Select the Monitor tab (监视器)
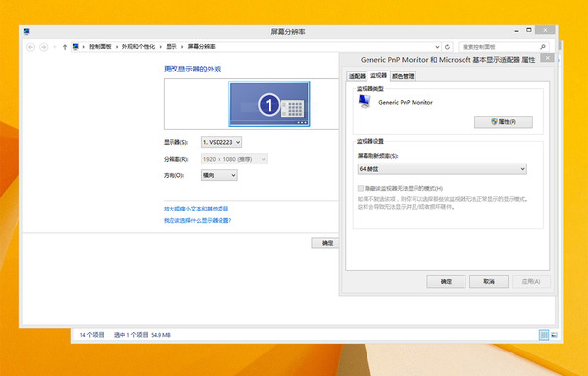The width and height of the screenshot is (588, 376). coord(378,75)
